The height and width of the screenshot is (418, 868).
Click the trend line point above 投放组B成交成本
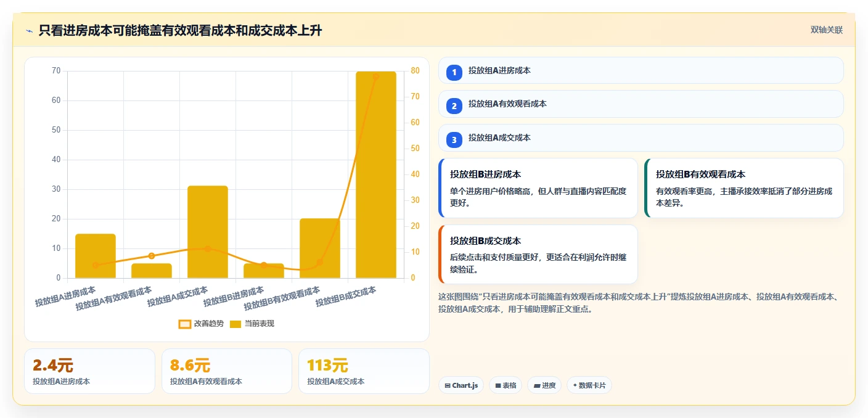(x=376, y=77)
